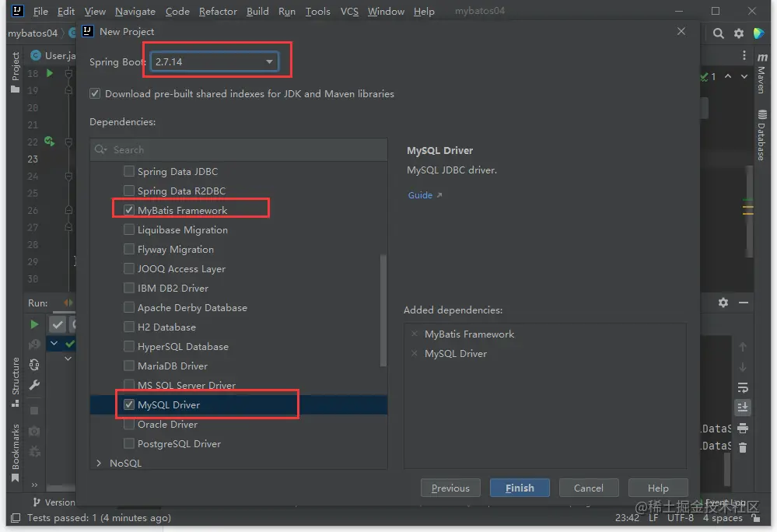Open the Spring Boot version dropdown
This screenshot has width=777, height=532.
[x=214, y=62]
